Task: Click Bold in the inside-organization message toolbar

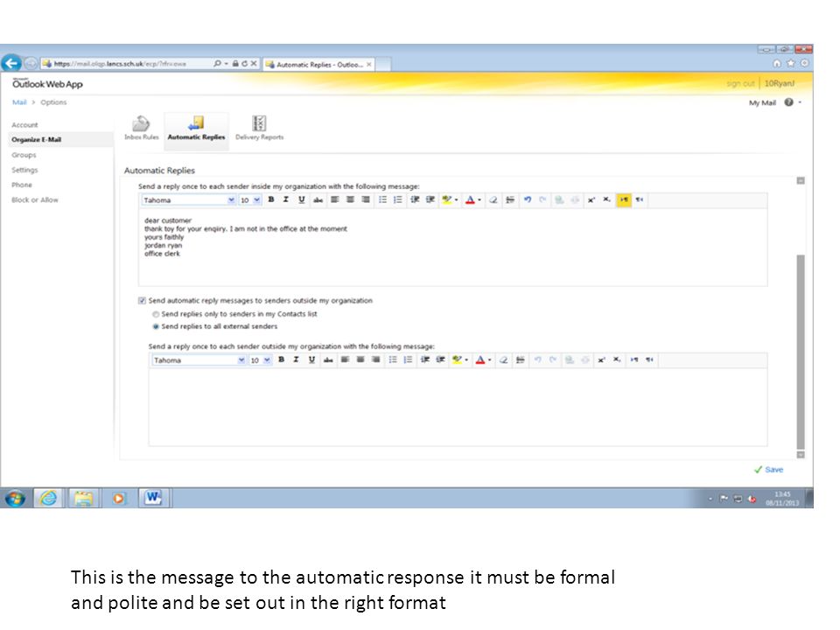Action: [x=271, y=199]
